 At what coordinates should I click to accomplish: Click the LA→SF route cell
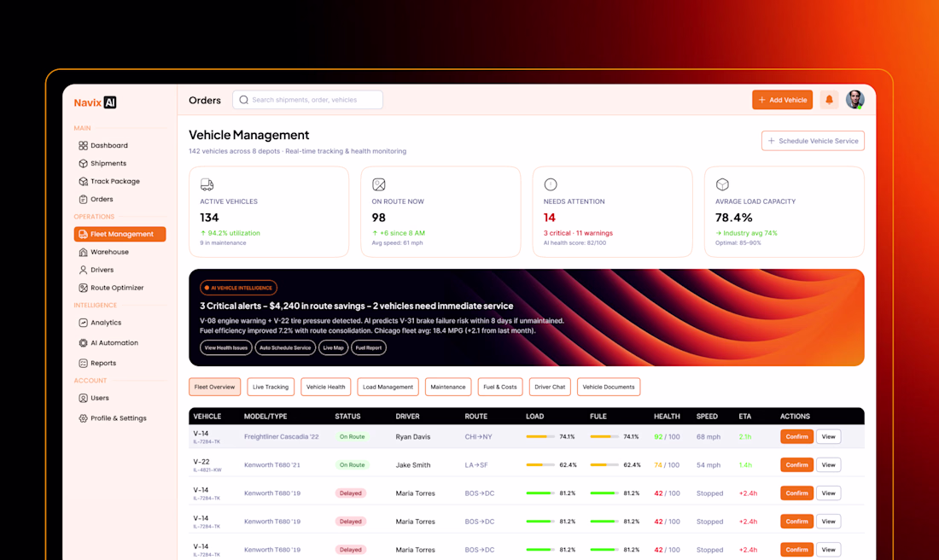point(476,464)
